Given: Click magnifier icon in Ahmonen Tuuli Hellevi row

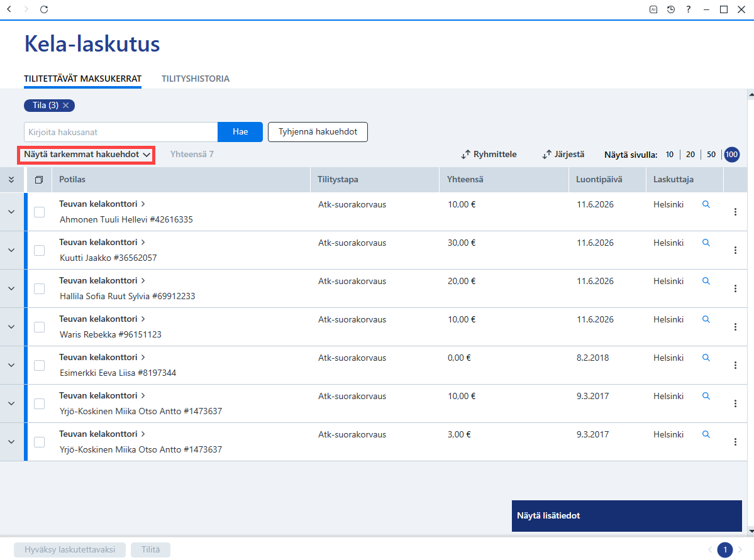Looking at the screenshot, I should click(706, 204).
